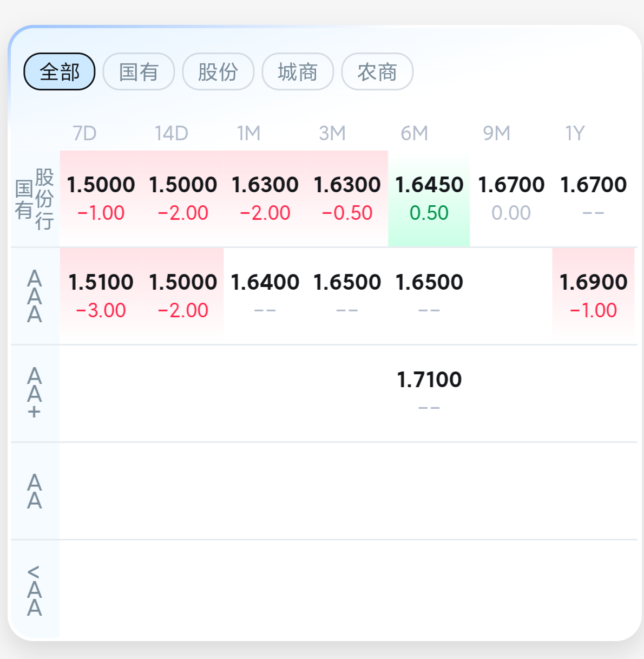Image resolution: width=644 pixels, height=659 pixels.
Task: Switch to the 城商 filter tab
Action: pyautogui.click(x=298, y=71)
